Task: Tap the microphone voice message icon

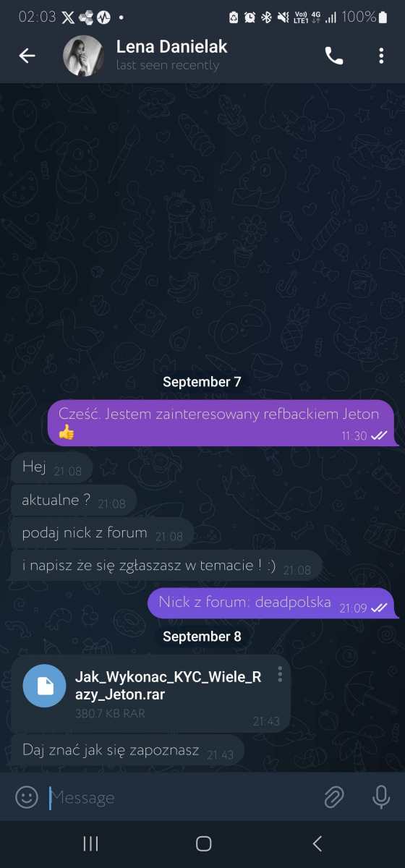Action: click(381, 797)
